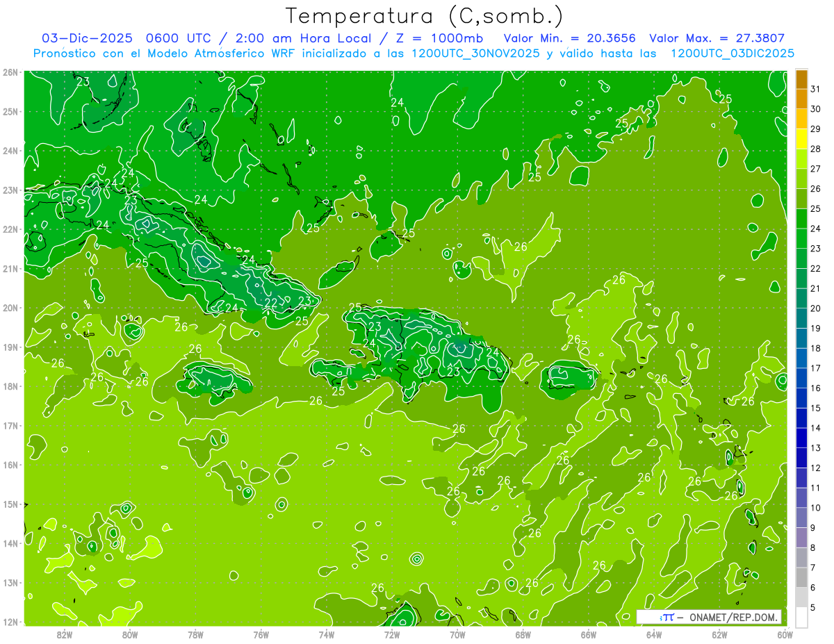This screenshot has width=834, height=644.
Task: Click the latitude axis label "22N"
Action: point(10,229)
